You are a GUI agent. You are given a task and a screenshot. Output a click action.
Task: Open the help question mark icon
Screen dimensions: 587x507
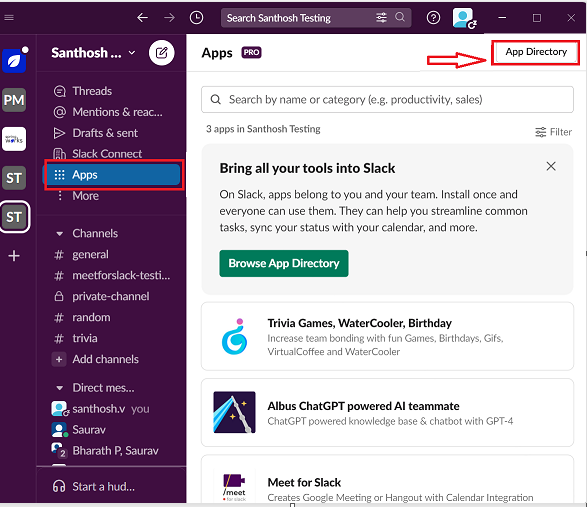point(433,18)
